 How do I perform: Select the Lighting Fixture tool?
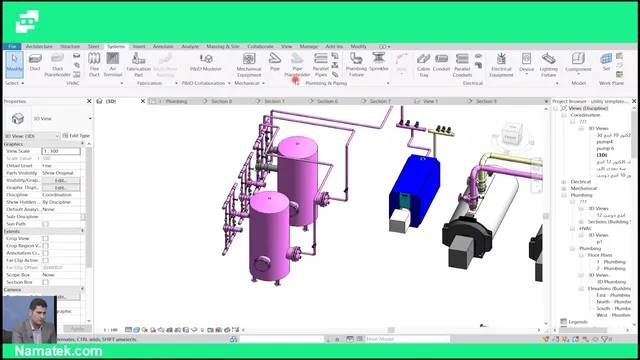pos(548,64)
